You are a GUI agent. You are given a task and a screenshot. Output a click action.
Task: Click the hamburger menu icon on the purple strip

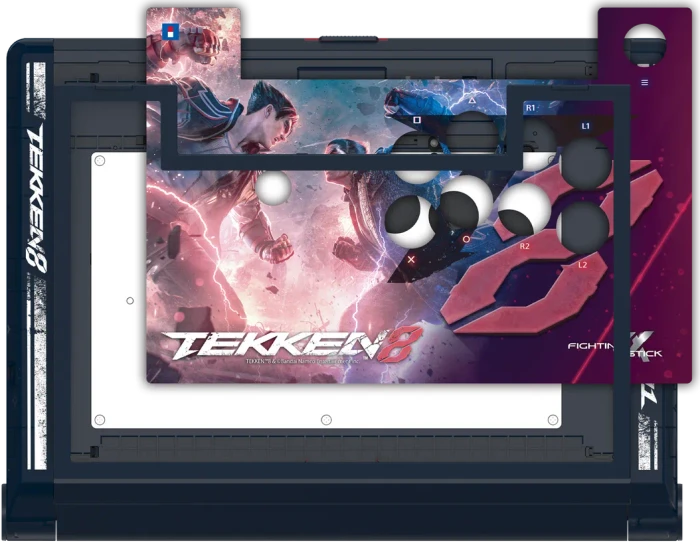click(x=644, y=83)
